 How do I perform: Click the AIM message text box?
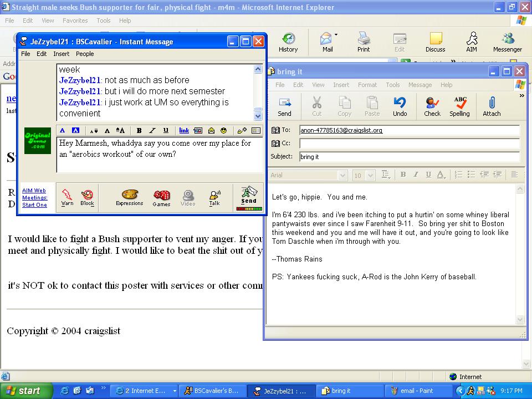coord(160,155)
